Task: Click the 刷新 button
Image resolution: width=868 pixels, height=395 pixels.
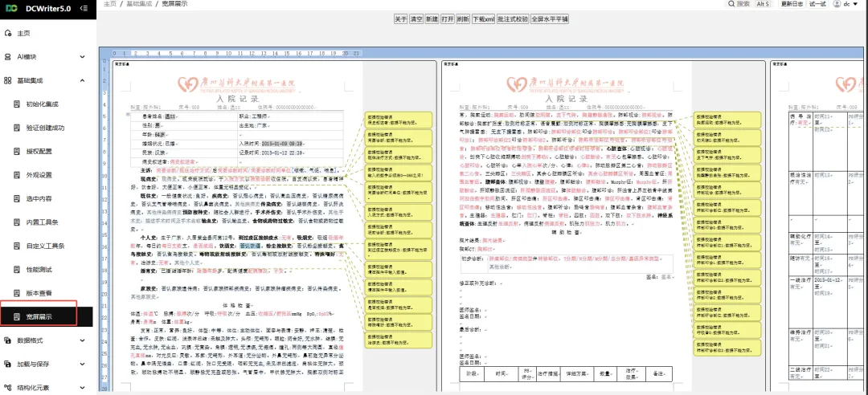Action: tap(464, 18)
